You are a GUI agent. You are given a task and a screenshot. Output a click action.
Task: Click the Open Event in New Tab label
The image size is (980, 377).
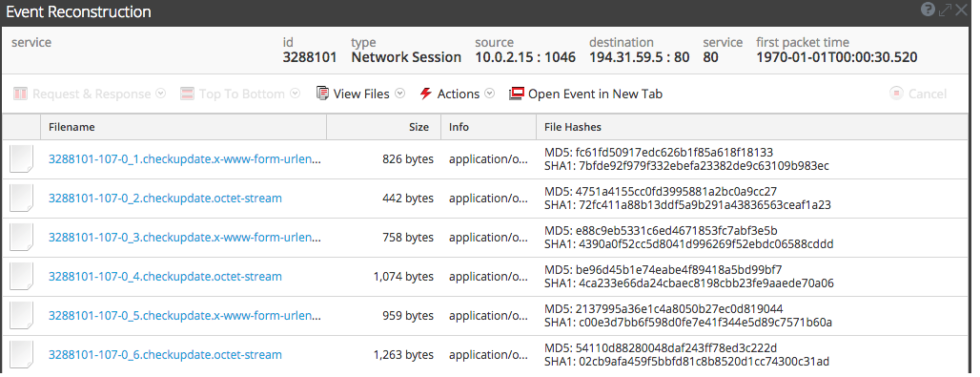(x=595, y=94)
